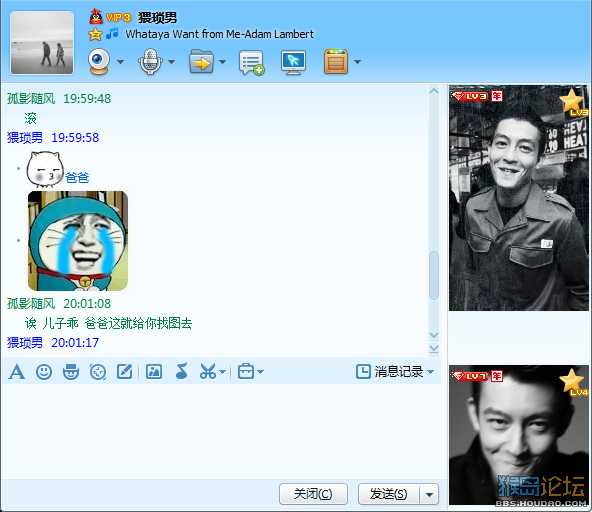Click the blue 爸爸 message text

[77, 177]
